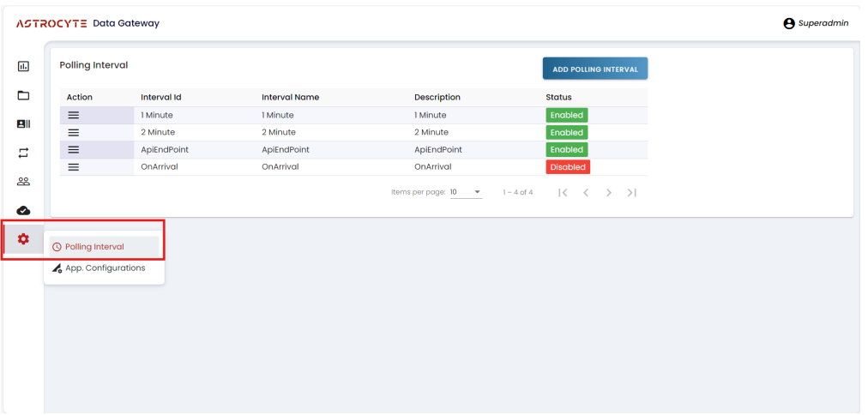This screenshot has width=868, height=415.
Task: Open the users group sidebar icon
Action: (x=23, y=182)
